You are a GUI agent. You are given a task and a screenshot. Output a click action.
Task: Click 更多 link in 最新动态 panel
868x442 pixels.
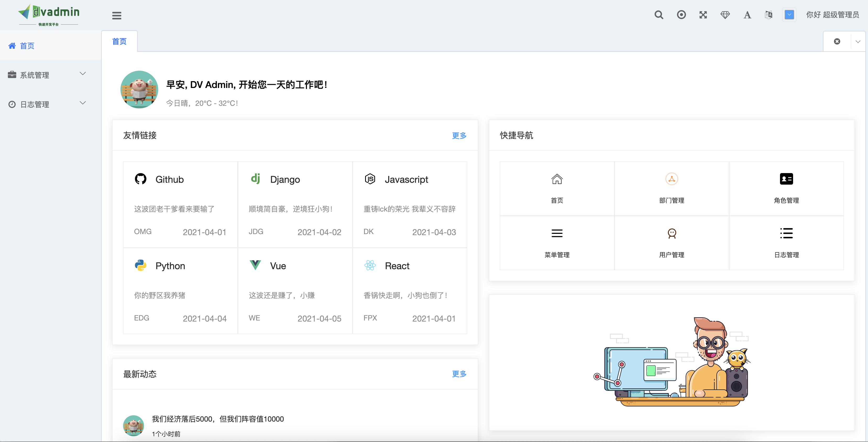(459, 374)
